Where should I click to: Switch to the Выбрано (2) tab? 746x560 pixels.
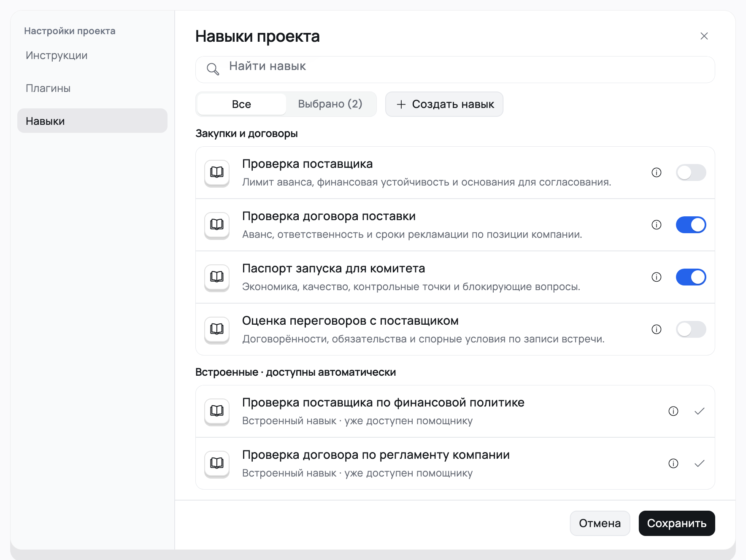330,104
